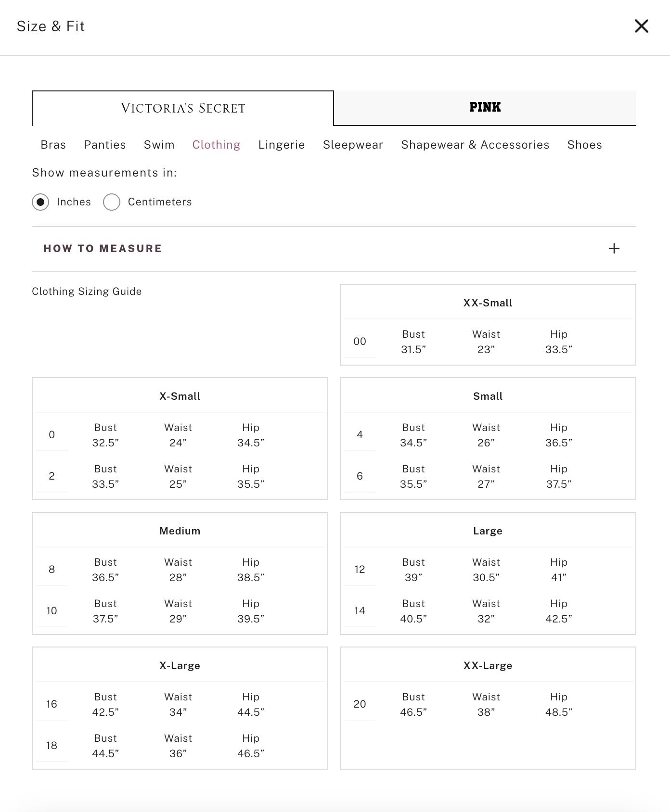Viewport: 670px width, 812px height.
Task: Click the XX-Large size chart heading
Action: tap(488, 666)
